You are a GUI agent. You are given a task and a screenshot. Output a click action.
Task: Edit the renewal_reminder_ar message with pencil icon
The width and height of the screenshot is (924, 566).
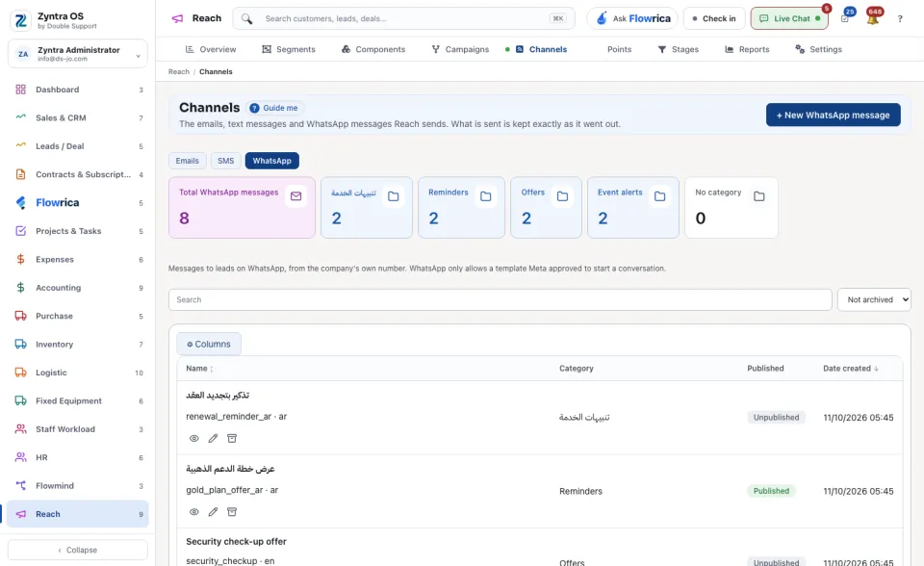213,438
